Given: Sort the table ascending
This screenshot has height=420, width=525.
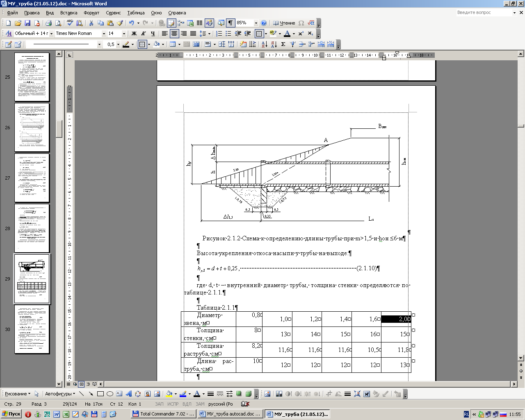Looking at the screenshot, I should point(264,44).
